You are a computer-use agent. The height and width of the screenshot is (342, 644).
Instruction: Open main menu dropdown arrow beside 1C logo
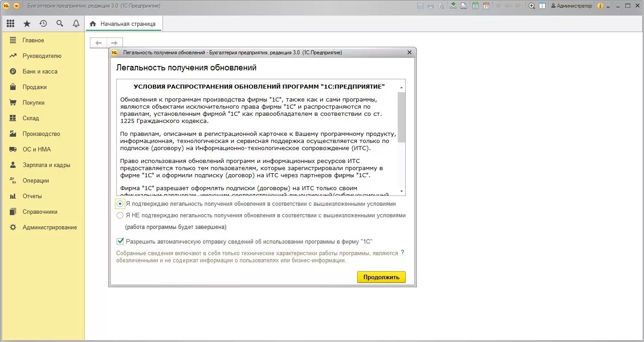coord(16,6)
